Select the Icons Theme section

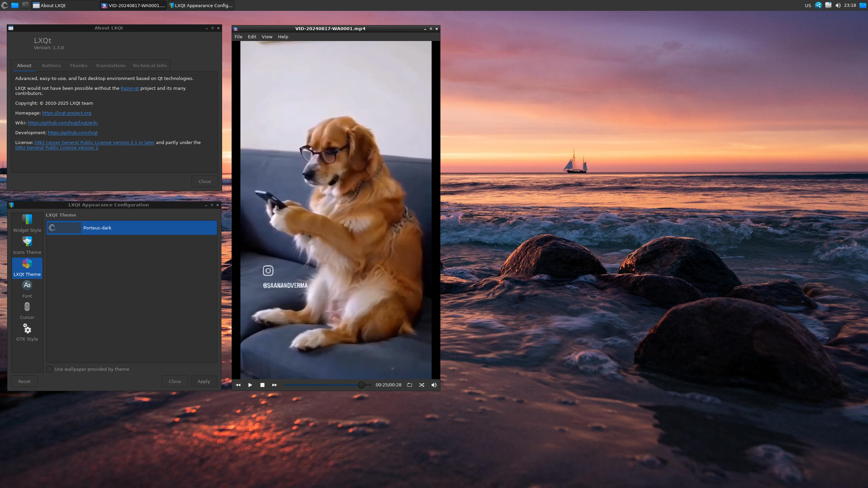(x=27, y=245)
